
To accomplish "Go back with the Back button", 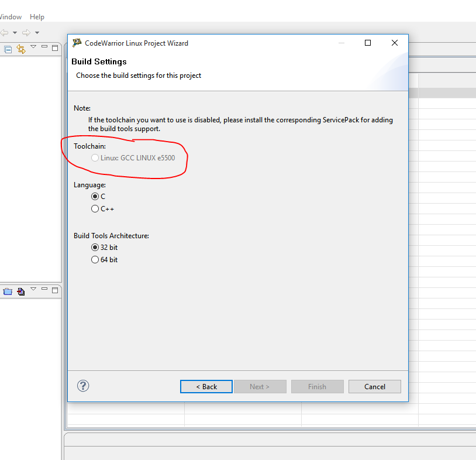I will coord(206,386).
